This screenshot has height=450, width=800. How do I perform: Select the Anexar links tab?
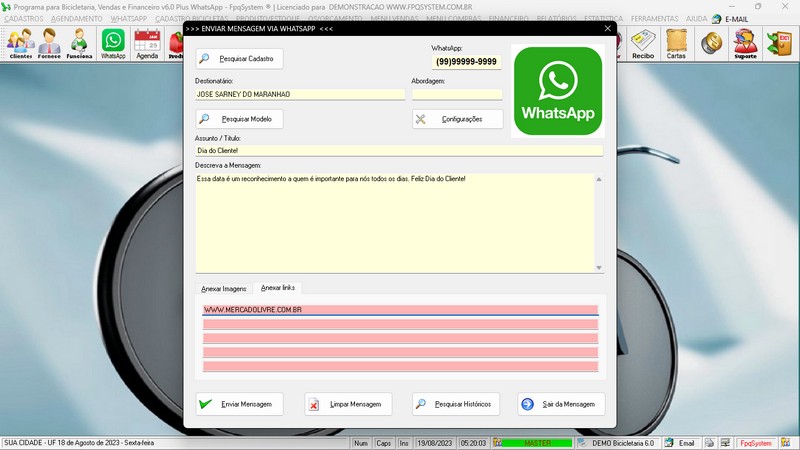[278, 288]
